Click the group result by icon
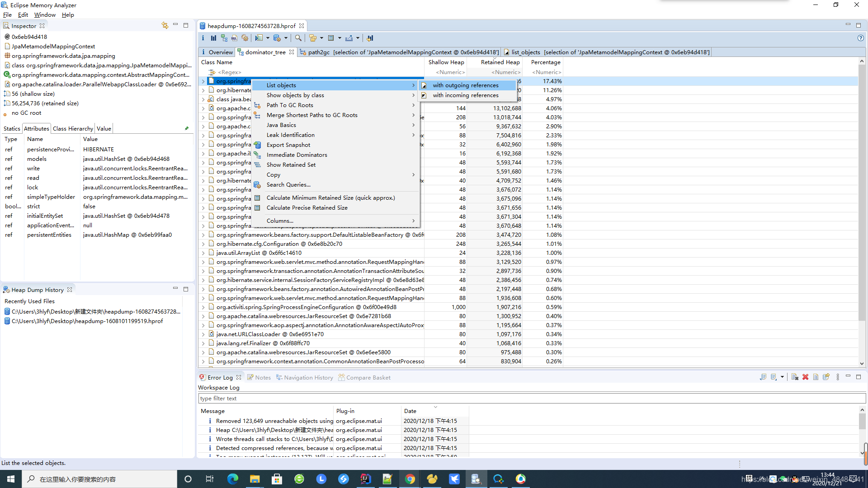 (313, 38)
